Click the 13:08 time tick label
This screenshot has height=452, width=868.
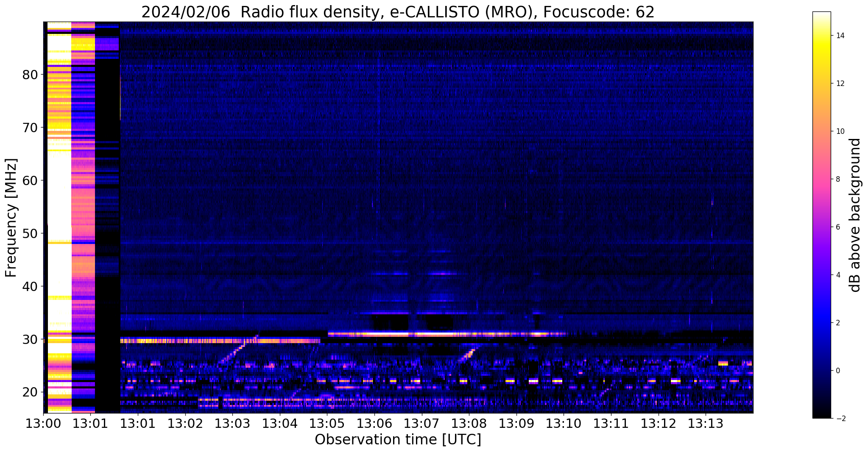(x=469, y=424)
